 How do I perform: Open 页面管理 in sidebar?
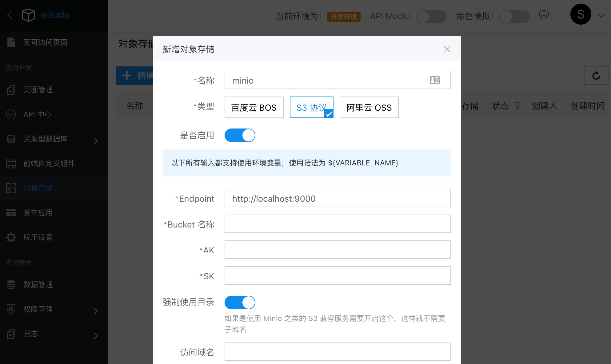click(x=38, y=90)
